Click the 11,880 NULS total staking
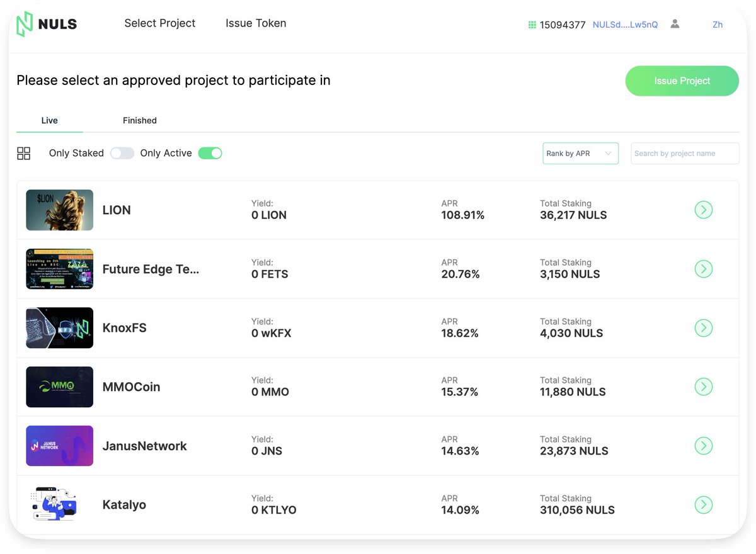The height and width of the screenshot is (554, 756). [x=573, y=392]
